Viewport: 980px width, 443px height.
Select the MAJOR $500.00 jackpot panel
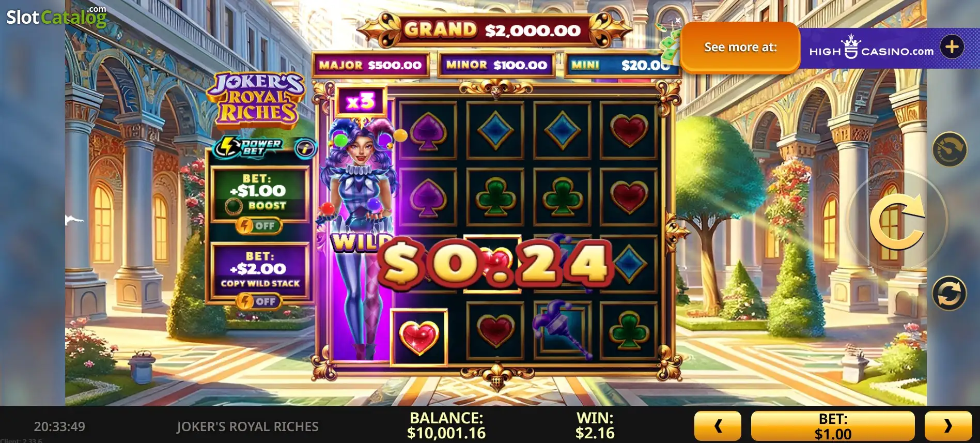[370, 65]
